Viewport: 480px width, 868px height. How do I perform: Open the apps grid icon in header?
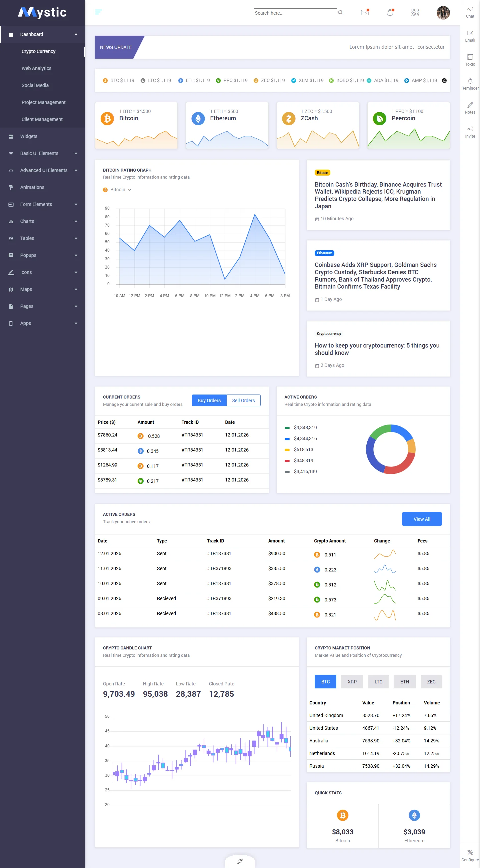click(415, 13)
